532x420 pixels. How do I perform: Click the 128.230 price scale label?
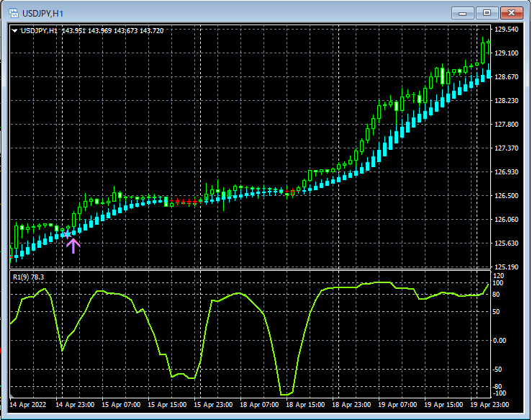tap(507, 101)
